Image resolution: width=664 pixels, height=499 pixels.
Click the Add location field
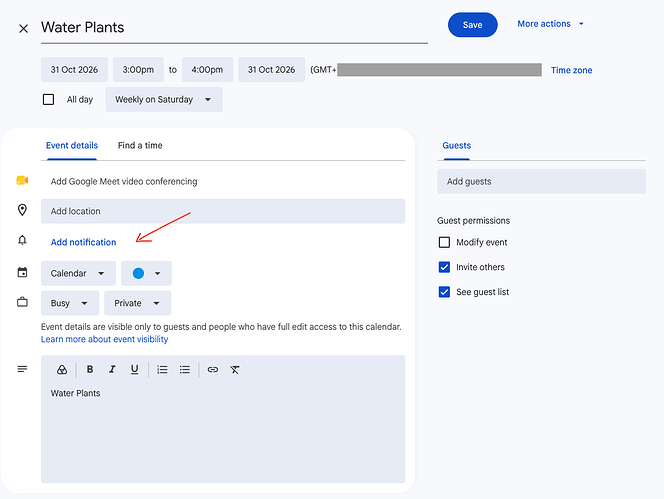click(223, 211)
